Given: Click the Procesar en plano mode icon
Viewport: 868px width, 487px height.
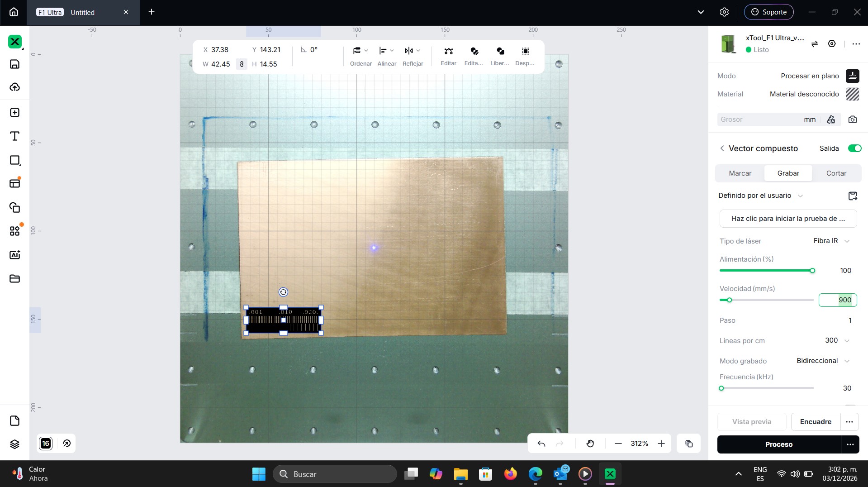Looking at the screenshot, I should coord(852,76).
